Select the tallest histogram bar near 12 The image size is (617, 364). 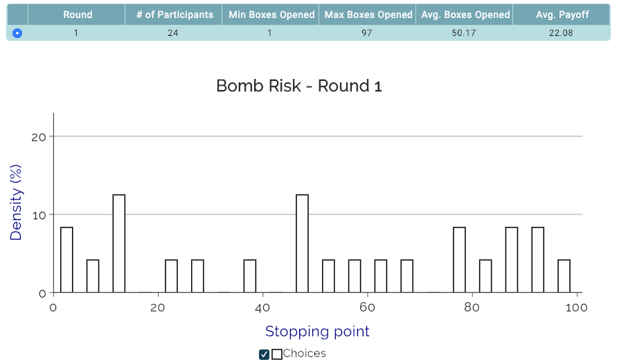tap(119, 244)
